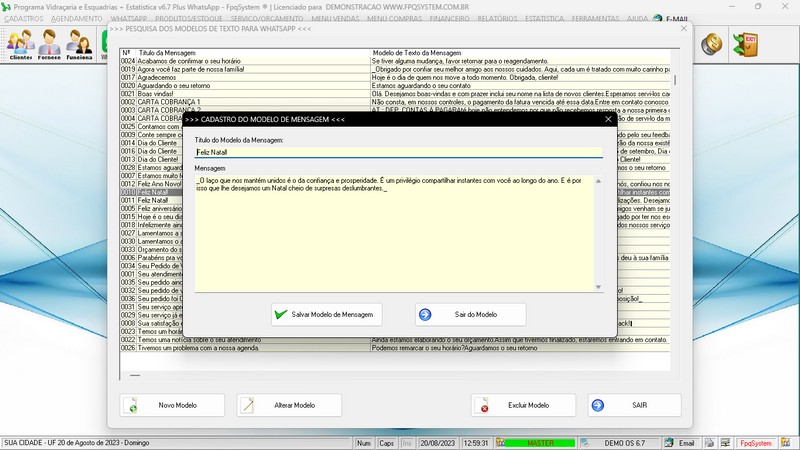Viewport: 800px width, 450px height.
Task: Click the model list vertical scrollbar thumb
Action: 675,80
